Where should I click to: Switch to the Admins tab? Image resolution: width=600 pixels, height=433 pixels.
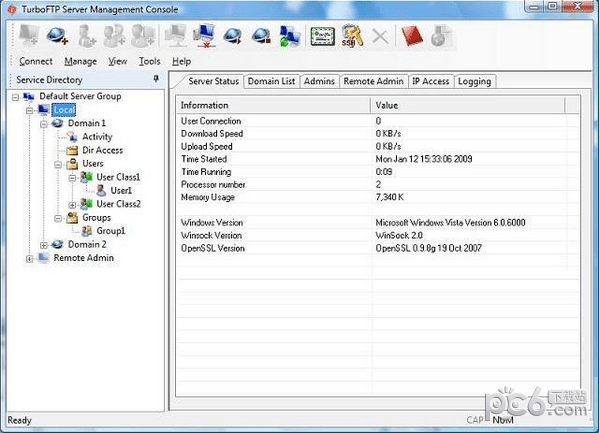pos(319,81)
